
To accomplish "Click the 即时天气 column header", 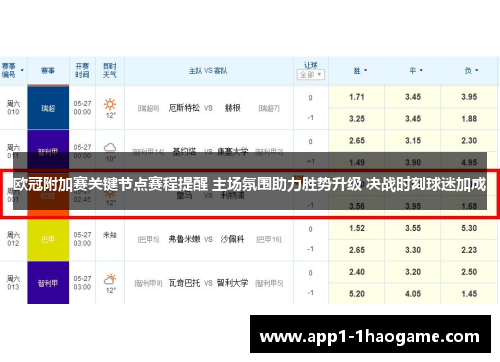I will click(110, 71).
